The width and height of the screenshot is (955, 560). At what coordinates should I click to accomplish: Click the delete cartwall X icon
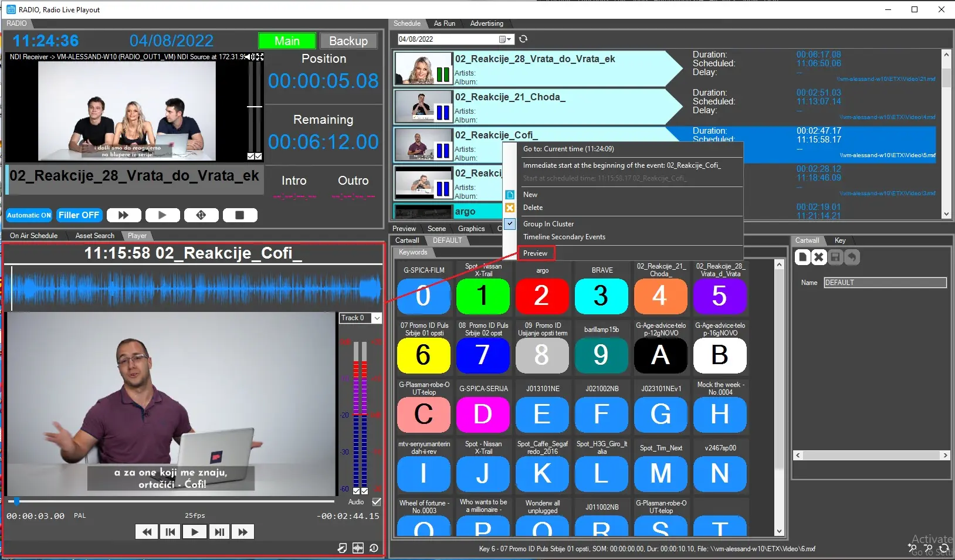pos(819,257)
